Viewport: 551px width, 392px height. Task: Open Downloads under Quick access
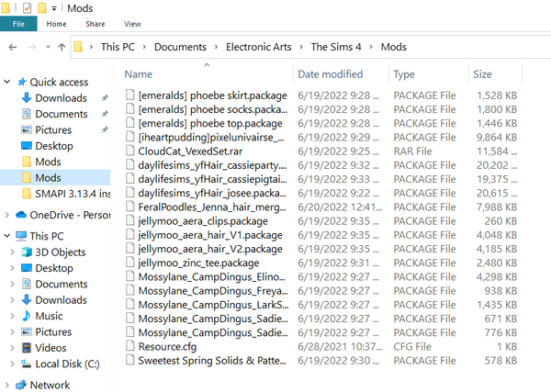pos(62,98)
